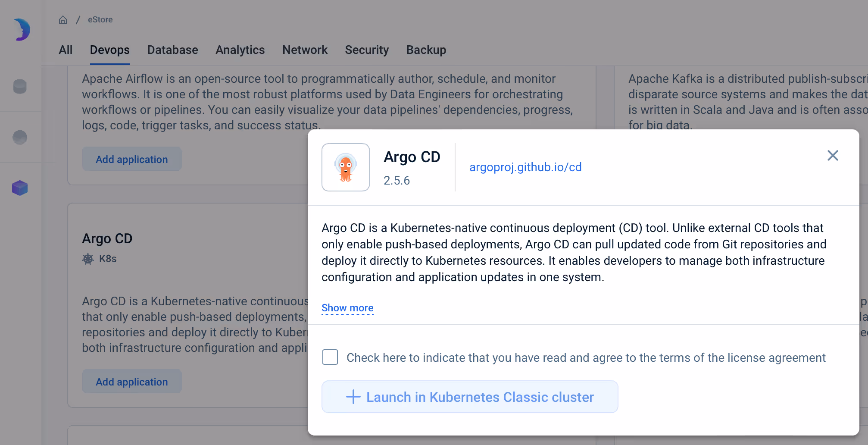This screenshot has width=868, height=445.
Task: Switch to the Analytics tab
Action: pos(240,50)
